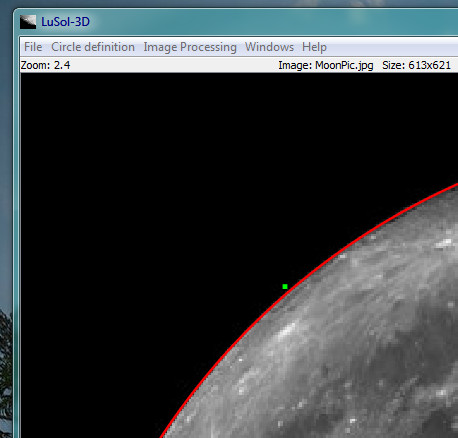458x438 pixels.
Task: Open the Image Processing menu
Action: point(190,47)
